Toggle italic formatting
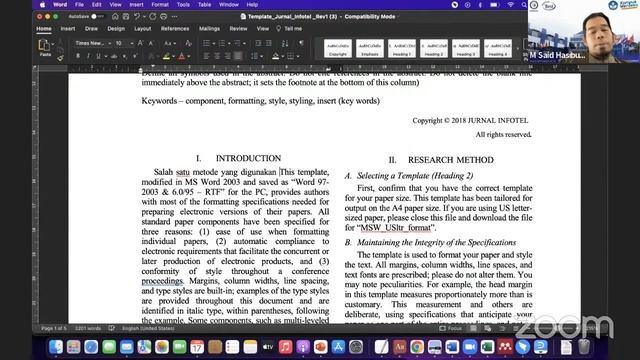 click(88, 56)
